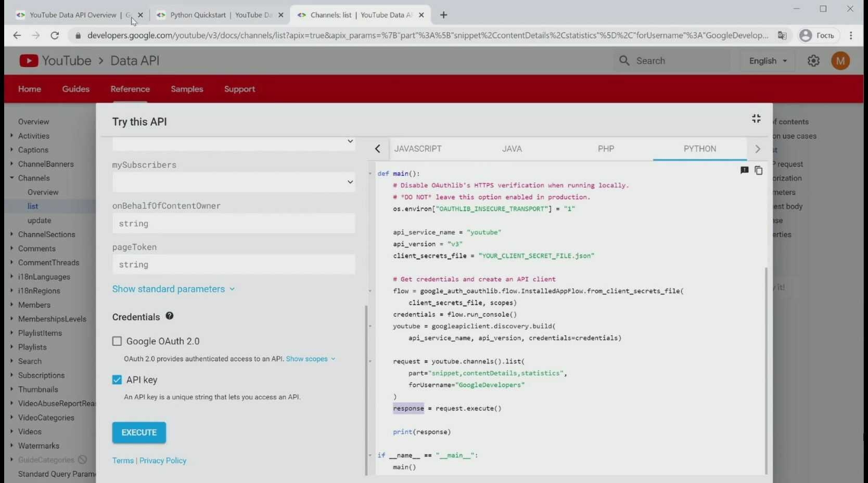Collapse the def main code fold
This screenshot has width=868, height=483.
tap(371, 174)
